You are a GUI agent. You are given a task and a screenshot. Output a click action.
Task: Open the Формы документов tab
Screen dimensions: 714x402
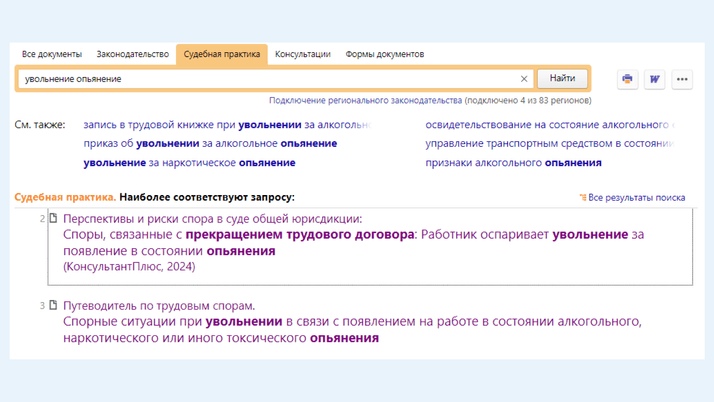(385, 54)
